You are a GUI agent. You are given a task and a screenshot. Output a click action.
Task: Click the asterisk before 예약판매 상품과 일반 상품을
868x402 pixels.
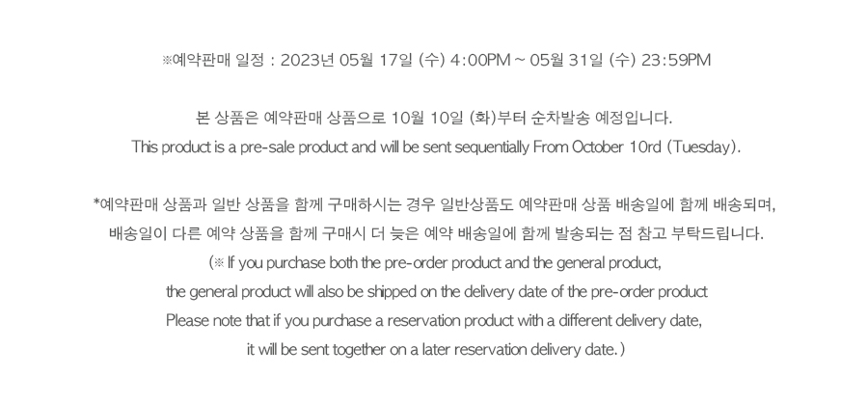pyautogui.click(x=96, y=202)
